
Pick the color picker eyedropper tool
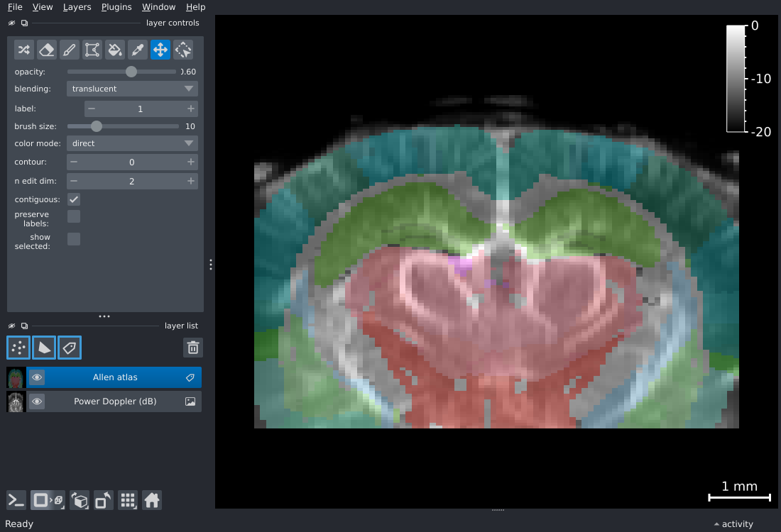(138, 50)
